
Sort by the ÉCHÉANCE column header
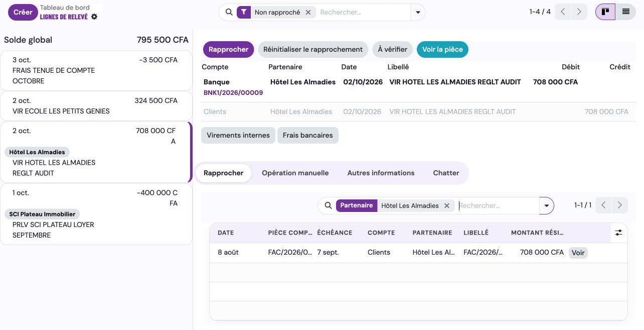click(x=335, y=233)
